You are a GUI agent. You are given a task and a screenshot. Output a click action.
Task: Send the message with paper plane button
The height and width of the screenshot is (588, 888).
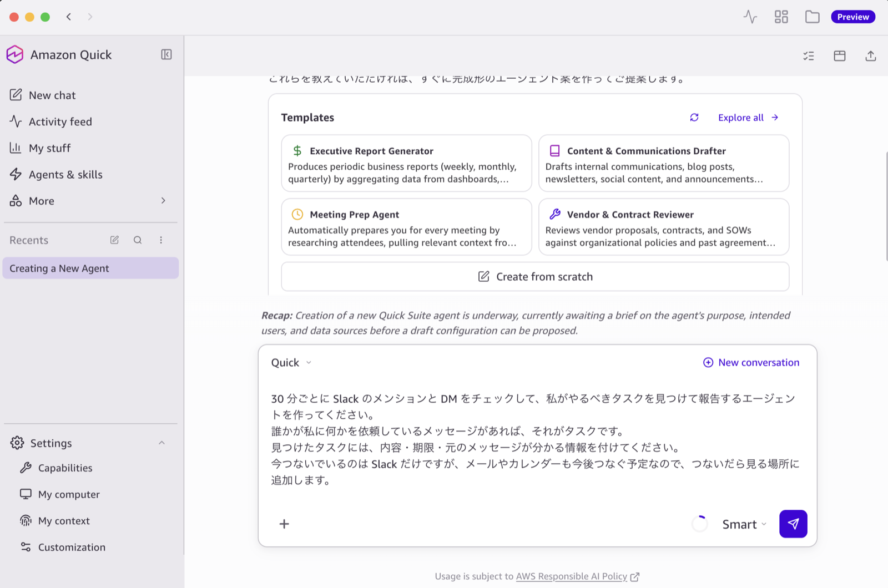coord(793,524)
